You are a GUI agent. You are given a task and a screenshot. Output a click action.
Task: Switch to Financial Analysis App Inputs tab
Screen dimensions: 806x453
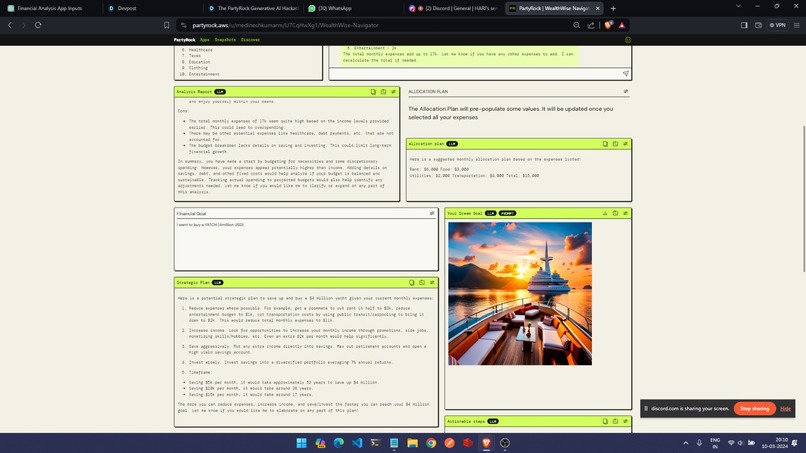(x=49, y=8)
